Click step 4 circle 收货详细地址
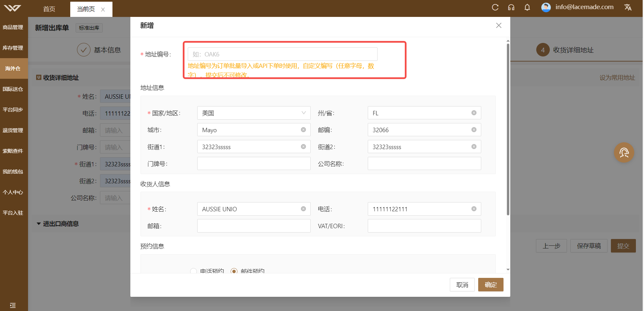The image size is (644, 311). point(543,50)
